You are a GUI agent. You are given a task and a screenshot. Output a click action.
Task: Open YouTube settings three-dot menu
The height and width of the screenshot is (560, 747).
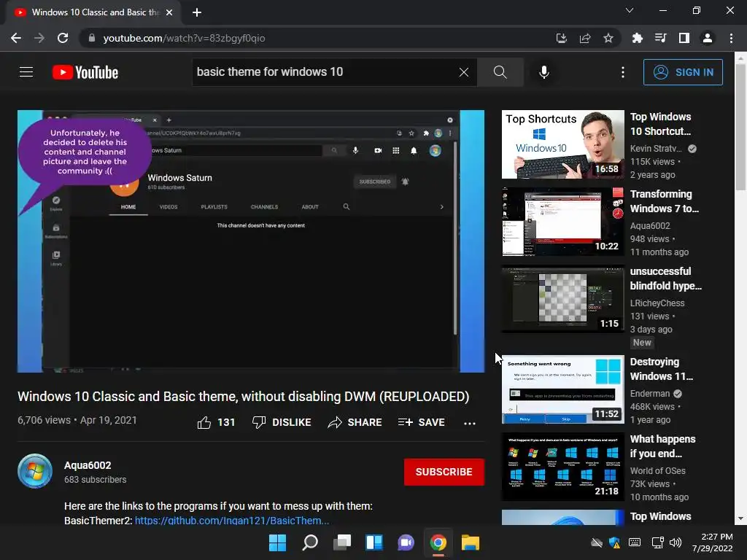623,72
